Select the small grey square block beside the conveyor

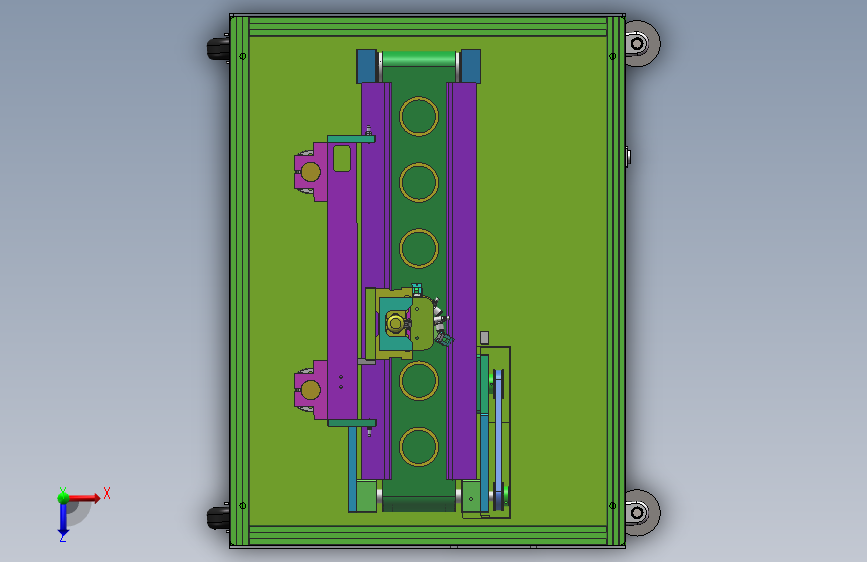pos(484,337)
